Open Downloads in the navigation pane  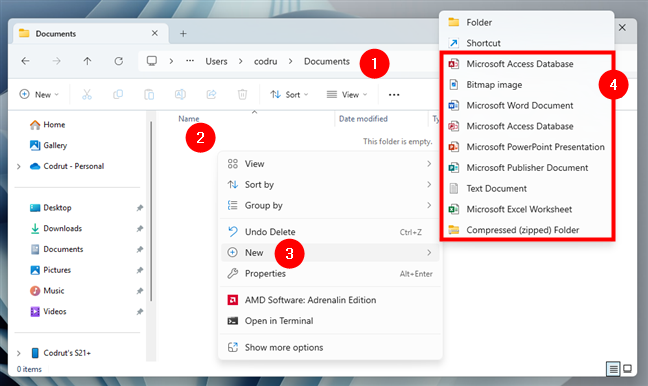click(56, 228)
